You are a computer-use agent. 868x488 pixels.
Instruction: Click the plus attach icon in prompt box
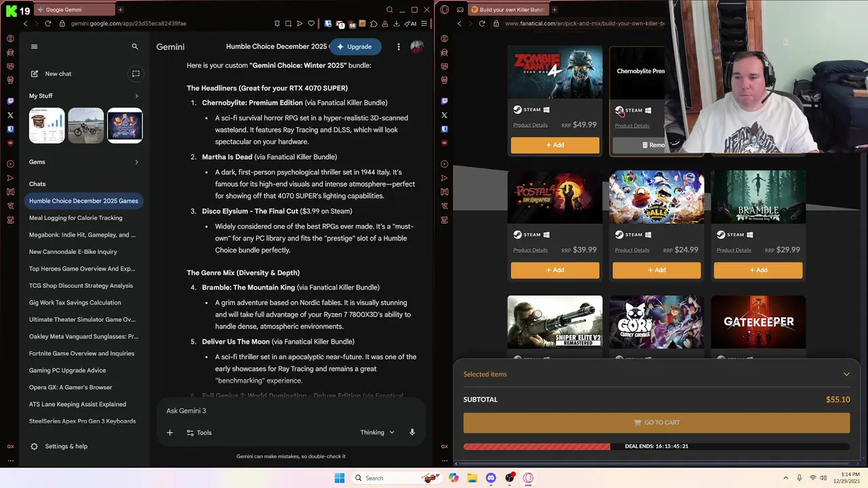[x=170, y=432]
